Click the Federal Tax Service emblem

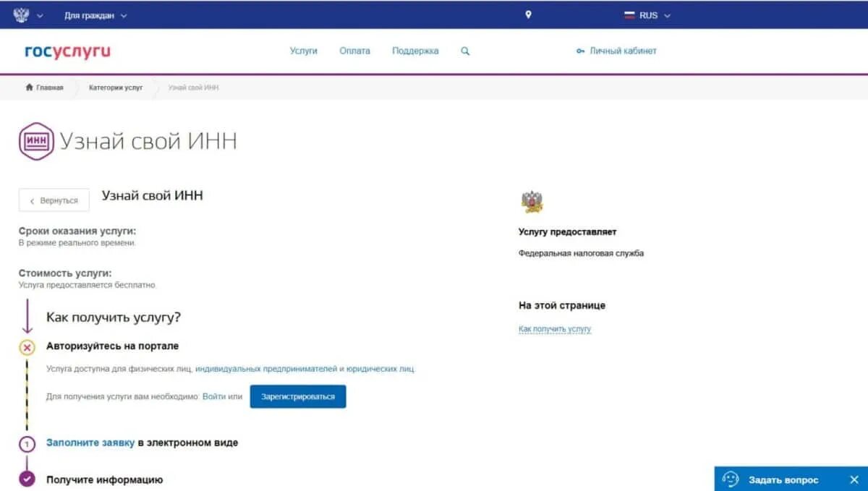tap(532, 199)
